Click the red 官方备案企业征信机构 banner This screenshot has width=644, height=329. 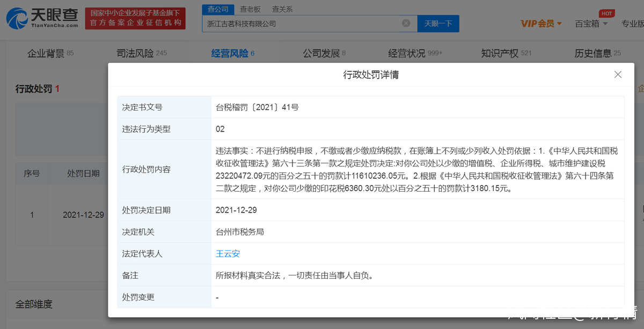135,18
